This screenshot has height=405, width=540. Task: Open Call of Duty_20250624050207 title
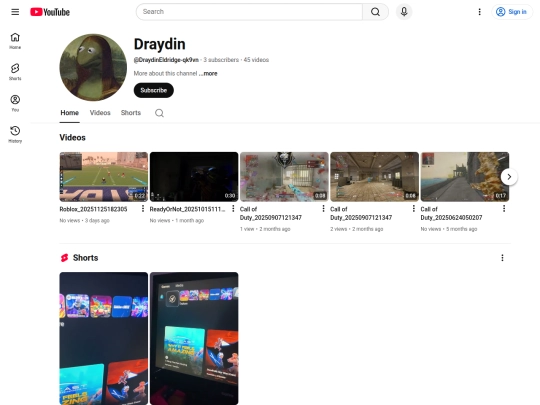point(451,213)
